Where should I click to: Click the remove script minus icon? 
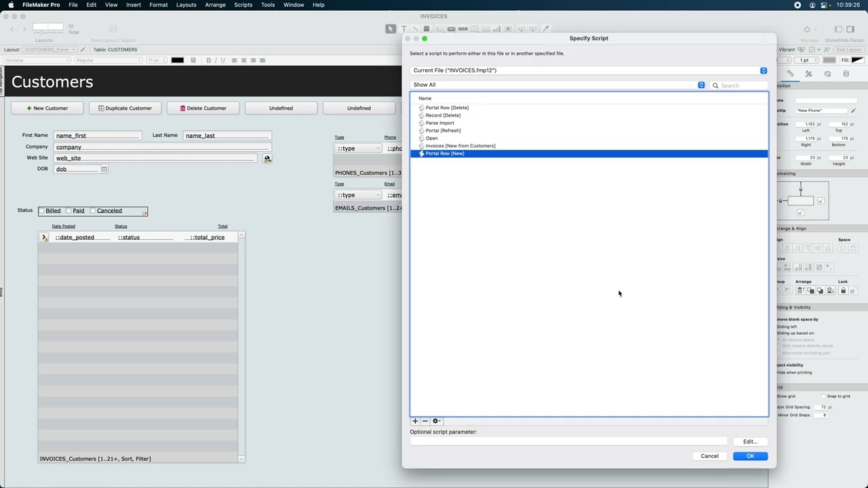pos(425,421)
